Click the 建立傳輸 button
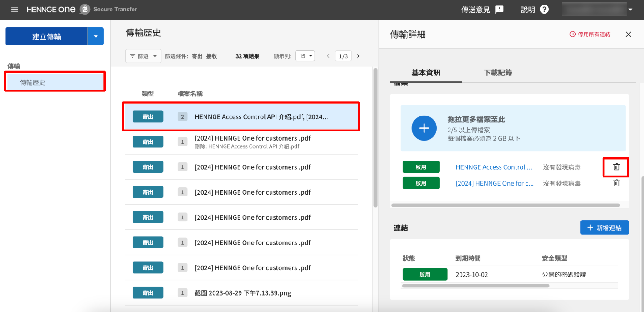Screen dimensions: 644x312 [x=46, y=36]
